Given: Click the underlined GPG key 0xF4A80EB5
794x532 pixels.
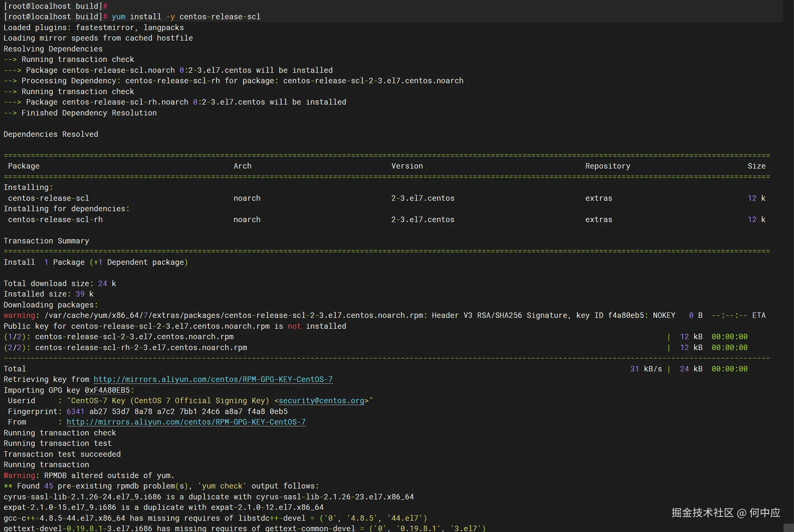Looking at the screenshot, I should [107, 390].
